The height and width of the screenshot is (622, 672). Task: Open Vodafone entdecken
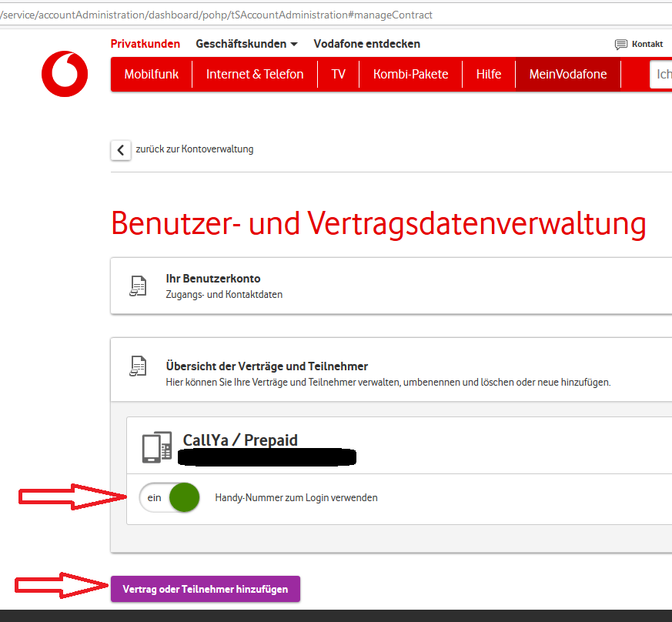(367, 44)
